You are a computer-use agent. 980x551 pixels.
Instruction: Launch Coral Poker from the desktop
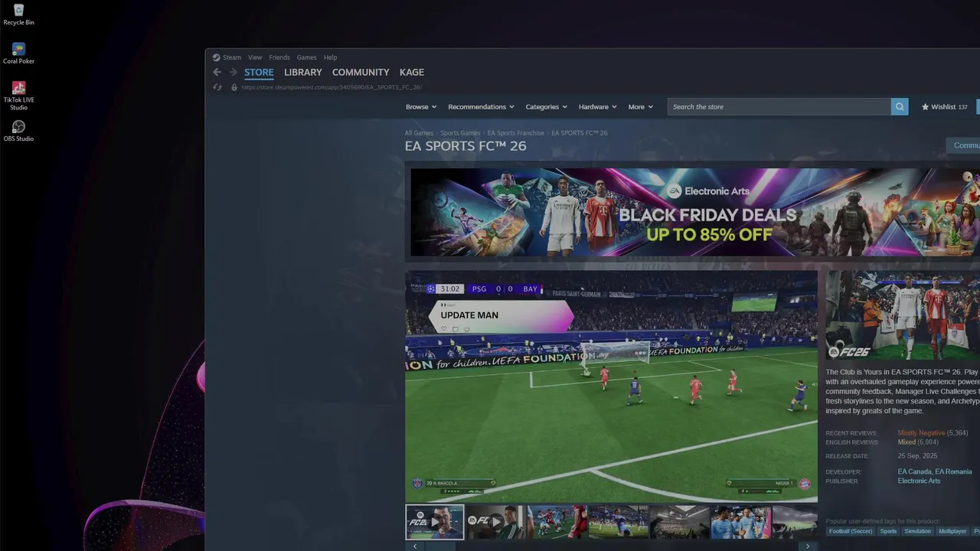point(18,53)
